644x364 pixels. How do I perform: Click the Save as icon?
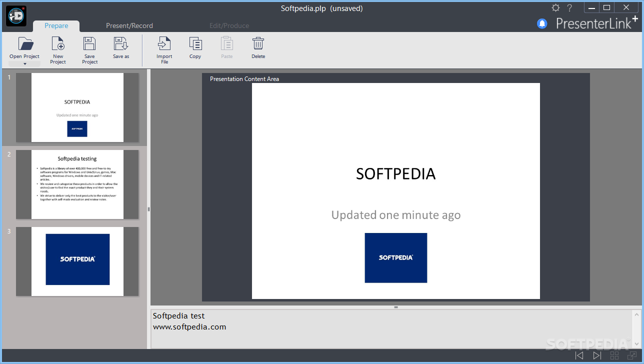[120, 43]
